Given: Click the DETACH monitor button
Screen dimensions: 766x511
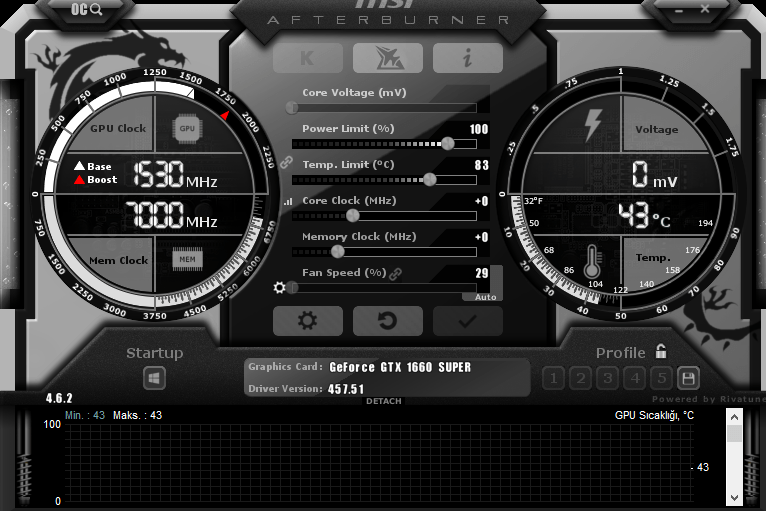Looking at the screenshot, I should pos(384,401).
